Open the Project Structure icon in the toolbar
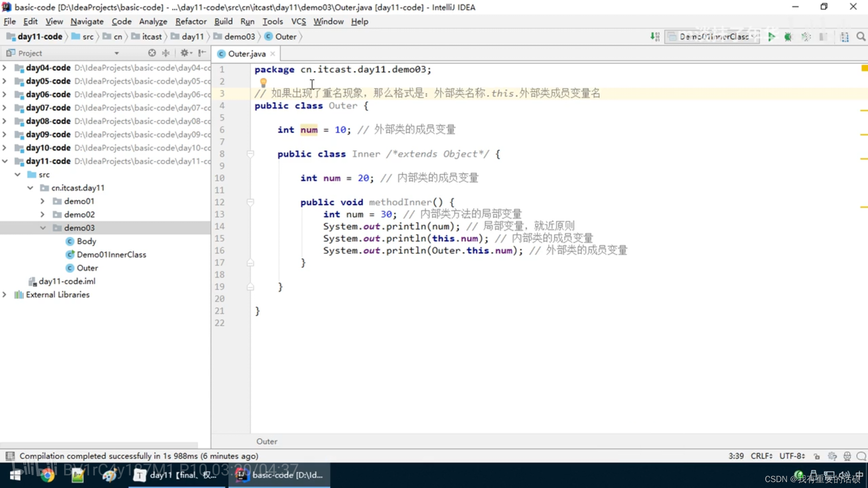 pos(844,37)
